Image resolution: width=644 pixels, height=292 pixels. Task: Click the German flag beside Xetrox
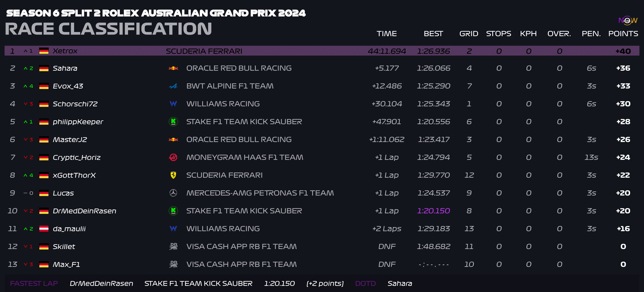[x=44, y=51]
